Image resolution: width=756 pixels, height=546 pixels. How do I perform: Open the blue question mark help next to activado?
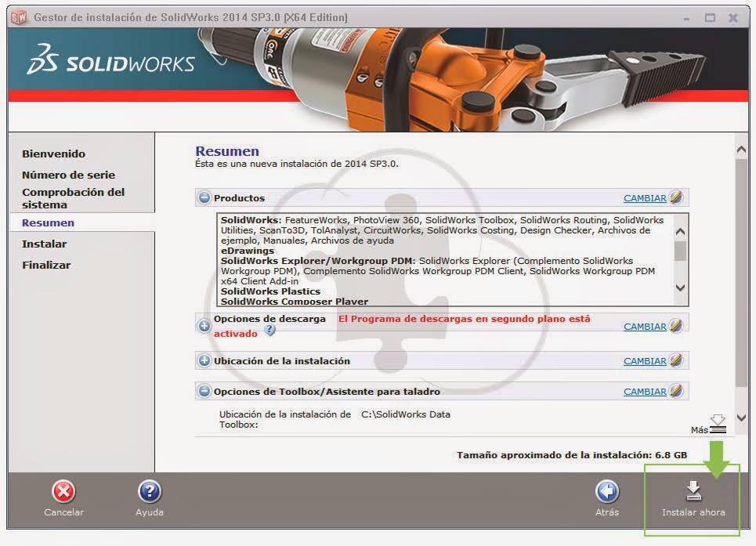270,331
